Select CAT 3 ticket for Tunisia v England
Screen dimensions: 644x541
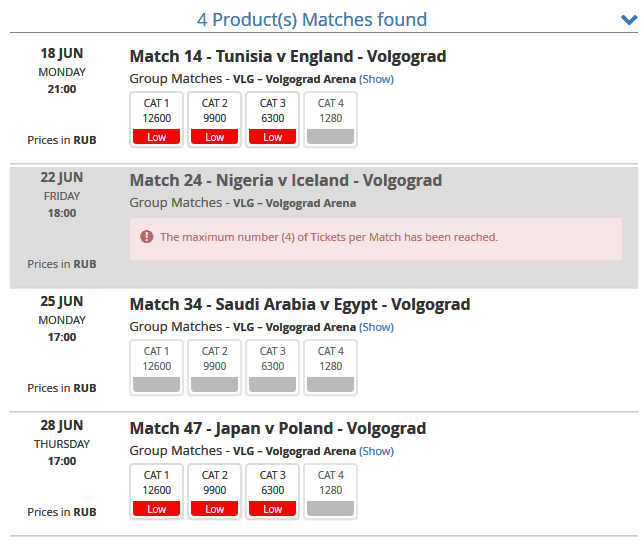point(272,120)
